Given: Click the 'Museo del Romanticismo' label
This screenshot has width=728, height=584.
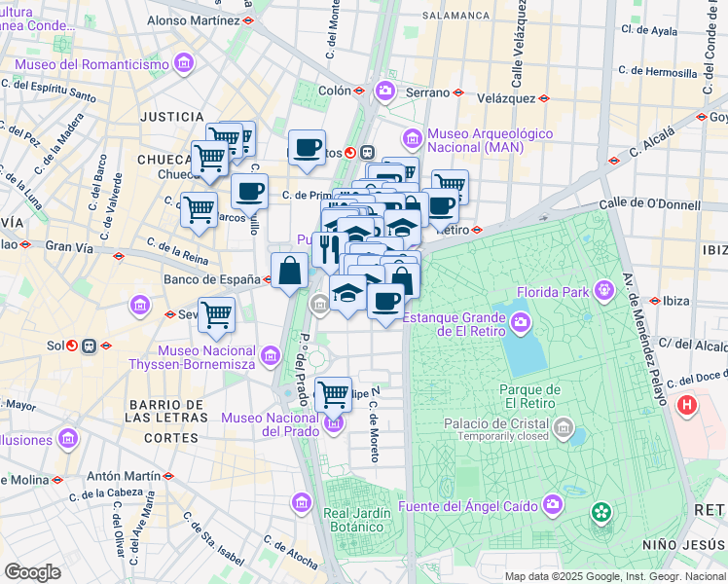Looking at the screenshot, I should click(x=91, y=64).
